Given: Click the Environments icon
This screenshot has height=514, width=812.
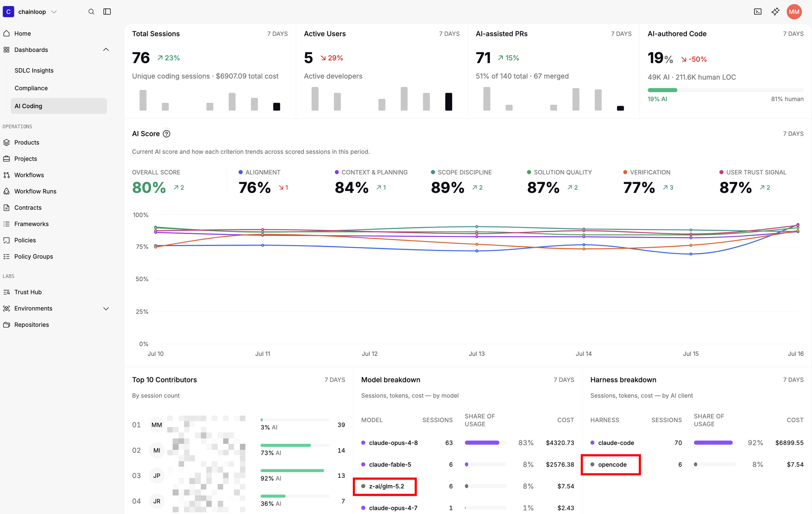Looking at the screenshot, I should [6, 308].
